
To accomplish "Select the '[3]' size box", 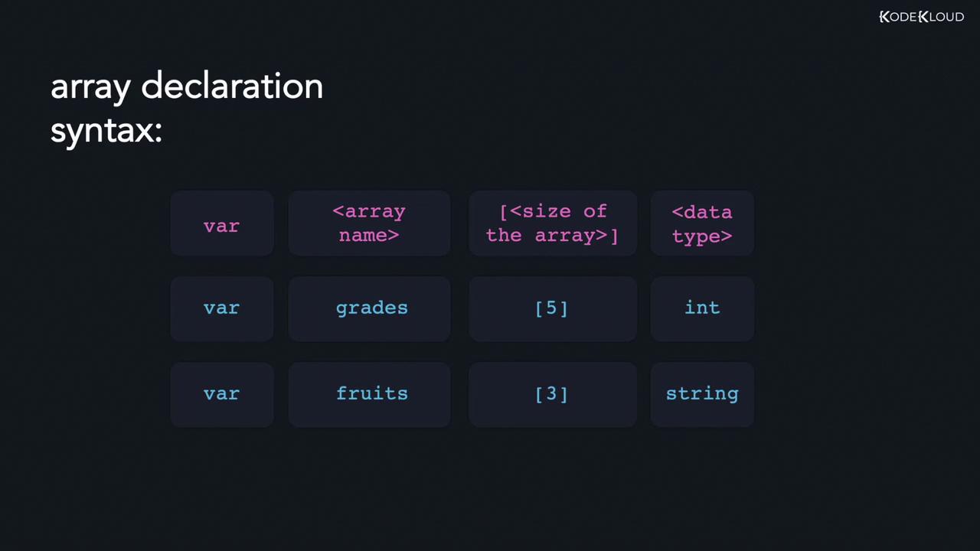I will point(552,394).
